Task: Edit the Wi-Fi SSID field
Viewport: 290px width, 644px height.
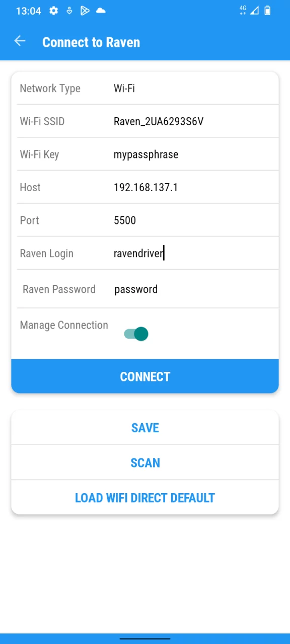Action: [193, 121]
